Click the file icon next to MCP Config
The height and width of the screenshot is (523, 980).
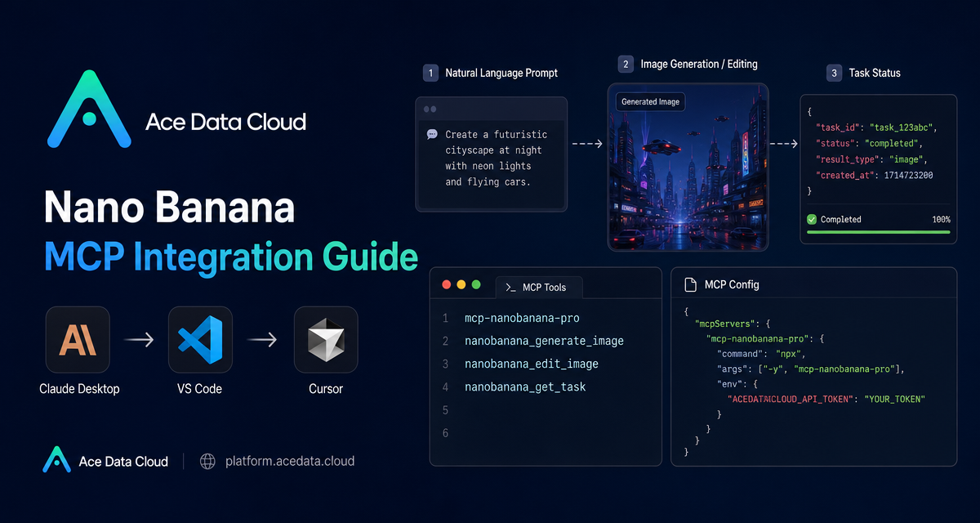tap(689, 284)
